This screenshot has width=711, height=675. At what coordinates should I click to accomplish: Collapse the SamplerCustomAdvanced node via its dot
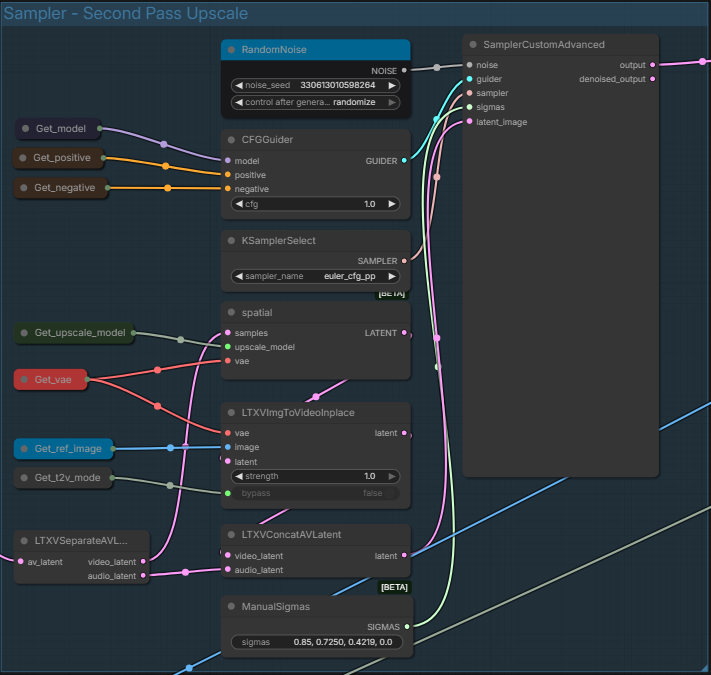click(473, 45)
